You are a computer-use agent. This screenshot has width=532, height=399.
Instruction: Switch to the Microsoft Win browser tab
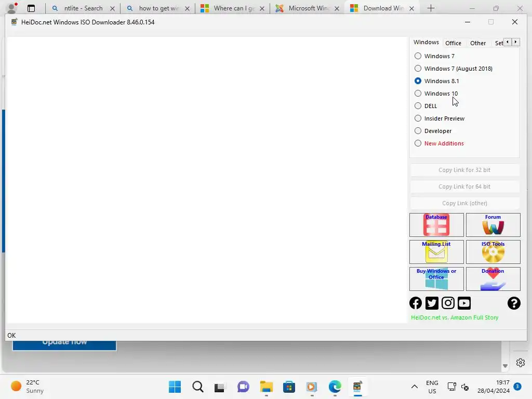click(308, 8)
